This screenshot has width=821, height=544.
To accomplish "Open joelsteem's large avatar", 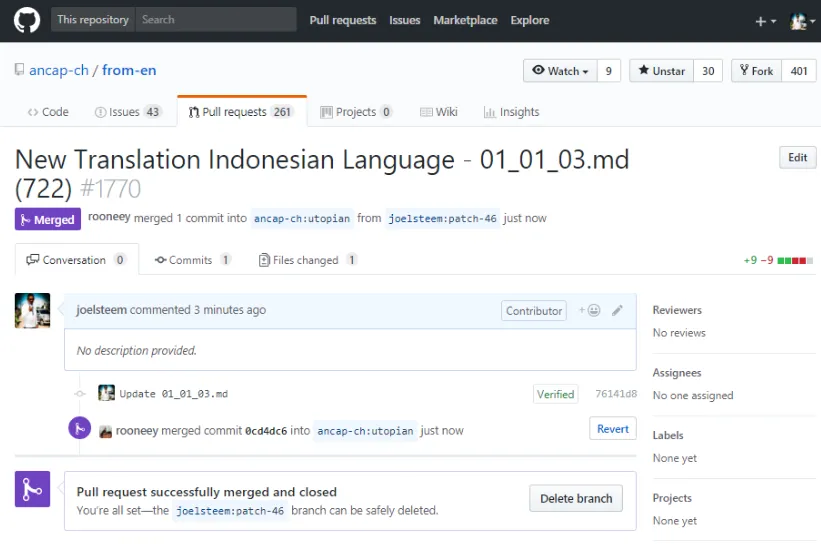I will (32, 310).
